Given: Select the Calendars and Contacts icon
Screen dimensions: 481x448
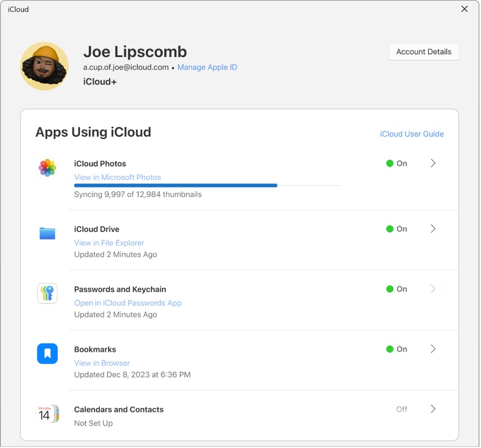Looking at the screenshot, I should tap(47, 409).
